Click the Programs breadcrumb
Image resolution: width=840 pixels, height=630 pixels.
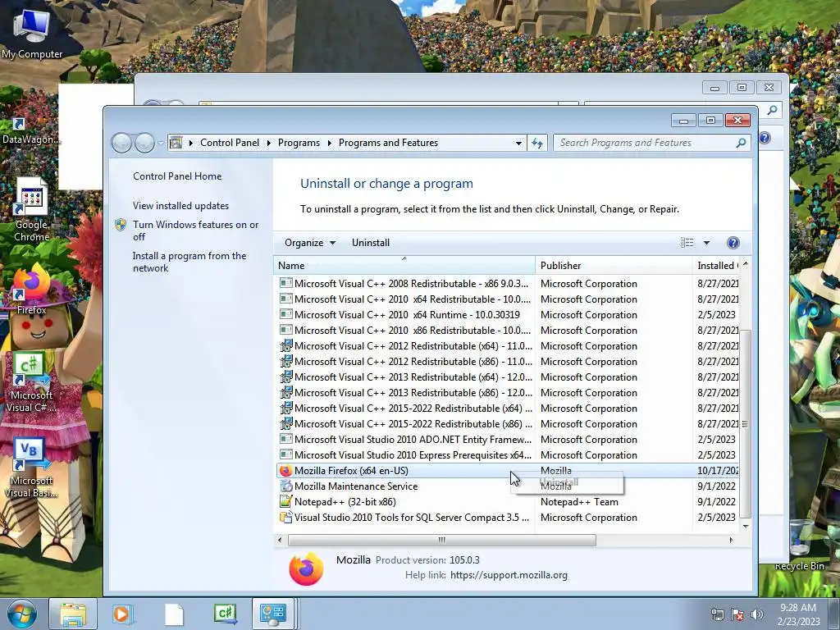coord(299,143)
